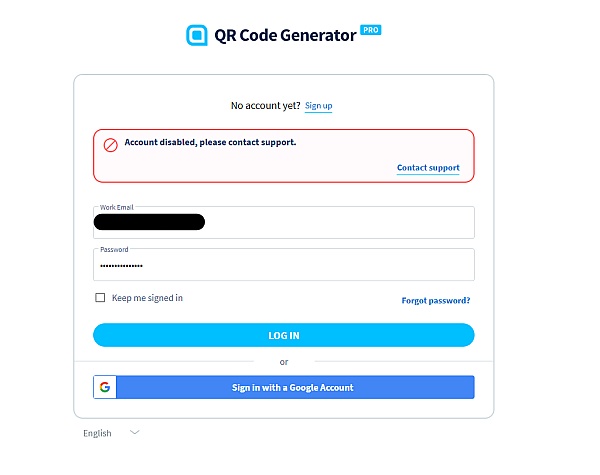600x475 pixels.
Task: Click the Keep me signed in label text
Action: [147, 298]
